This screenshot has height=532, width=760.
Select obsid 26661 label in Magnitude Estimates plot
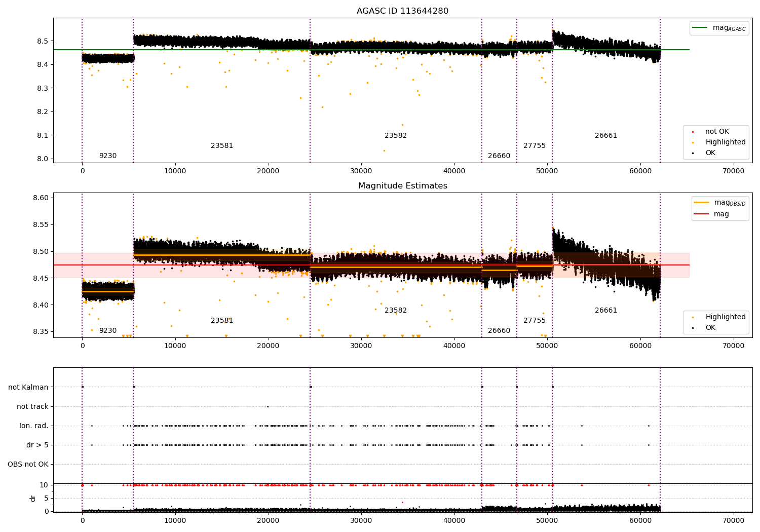[x=606, y=311]
